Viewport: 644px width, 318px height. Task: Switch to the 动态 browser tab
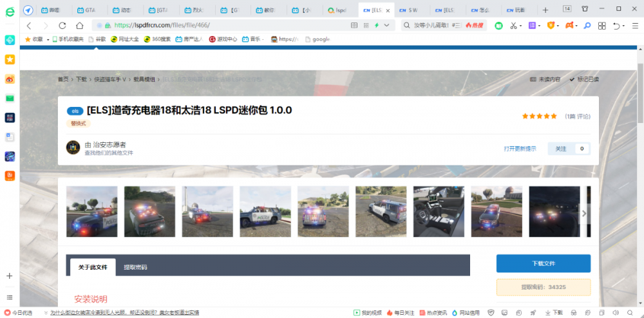[126, 10]
